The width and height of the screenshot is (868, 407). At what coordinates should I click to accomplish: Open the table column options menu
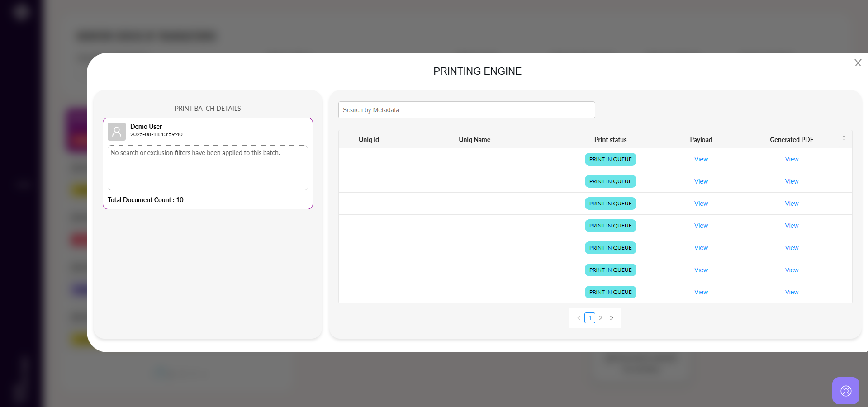pos(844,140)
